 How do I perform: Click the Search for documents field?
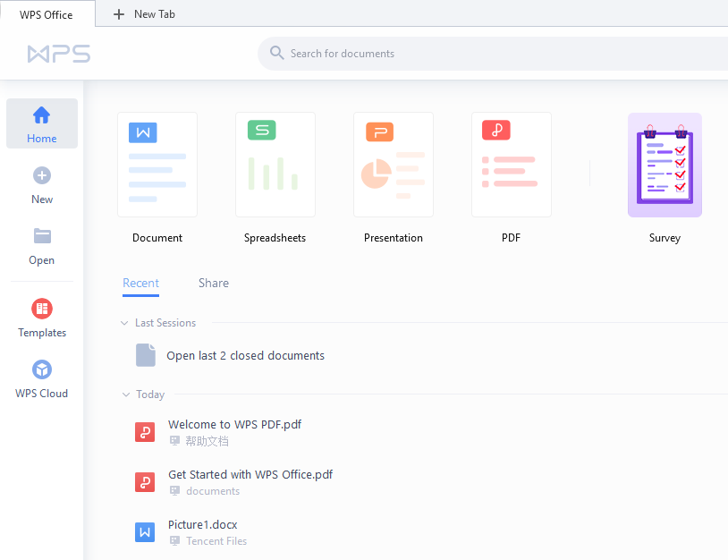pos(492,54)
